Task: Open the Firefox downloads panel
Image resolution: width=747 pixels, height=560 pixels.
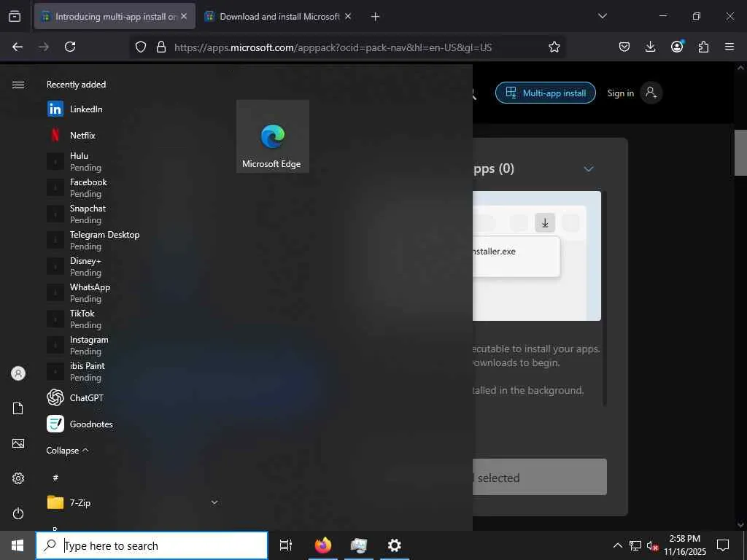Action: (x=650, y=47)
